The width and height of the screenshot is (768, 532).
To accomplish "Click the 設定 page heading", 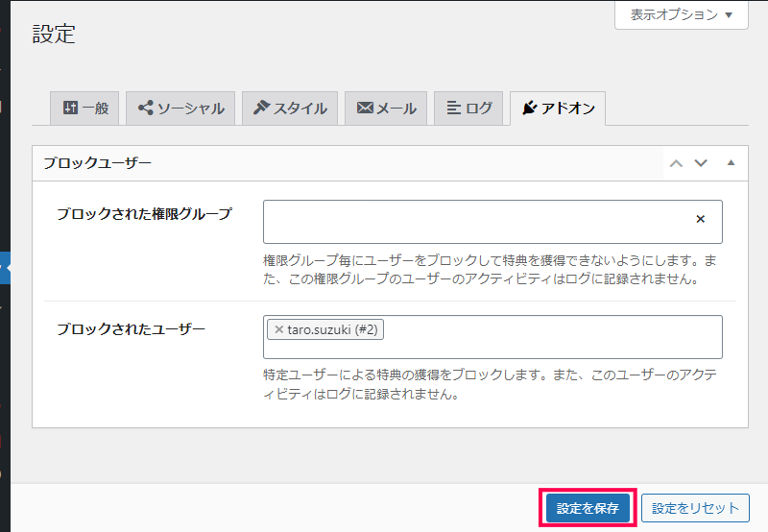I will point(54,35).
